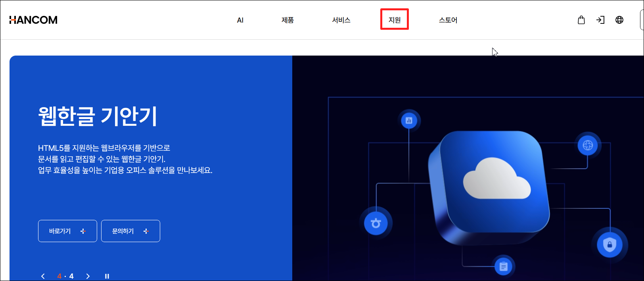The image size is (644, 281).
Task: Open the 제품 menu
Action: [x=287, y=20]
